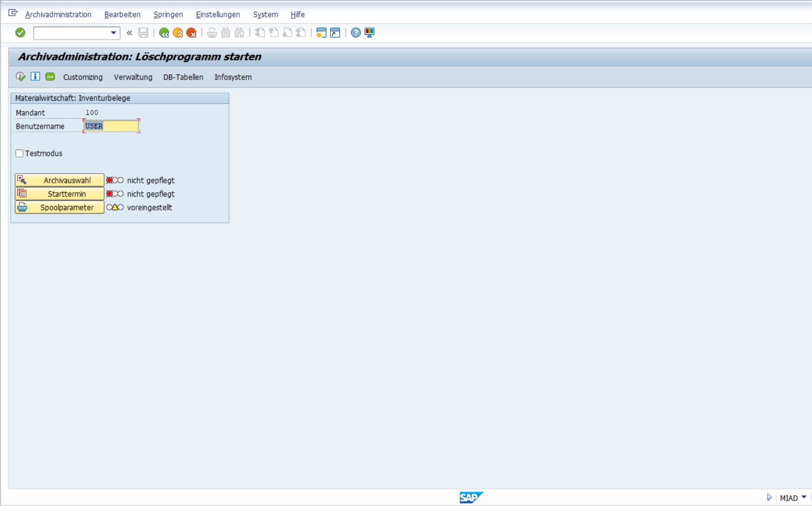
Task: Click the Starttermin button
Action: (x=60, y=194)
